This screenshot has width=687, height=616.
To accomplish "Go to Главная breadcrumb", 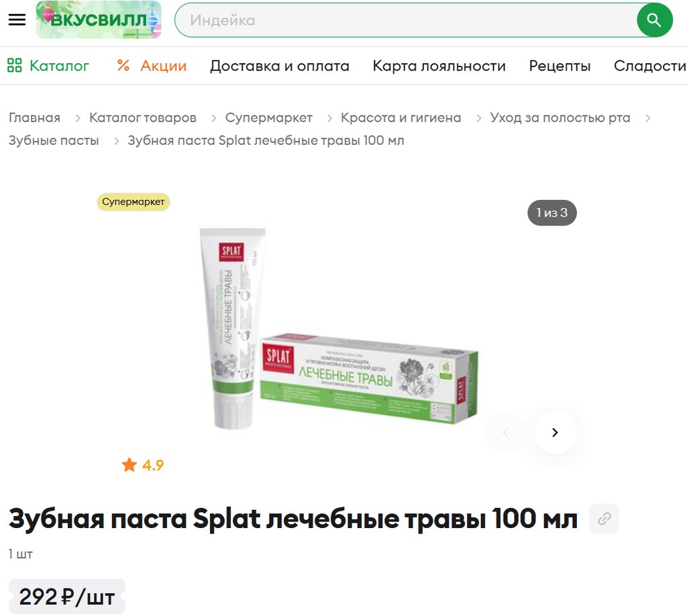I will (x=35, y=117).
